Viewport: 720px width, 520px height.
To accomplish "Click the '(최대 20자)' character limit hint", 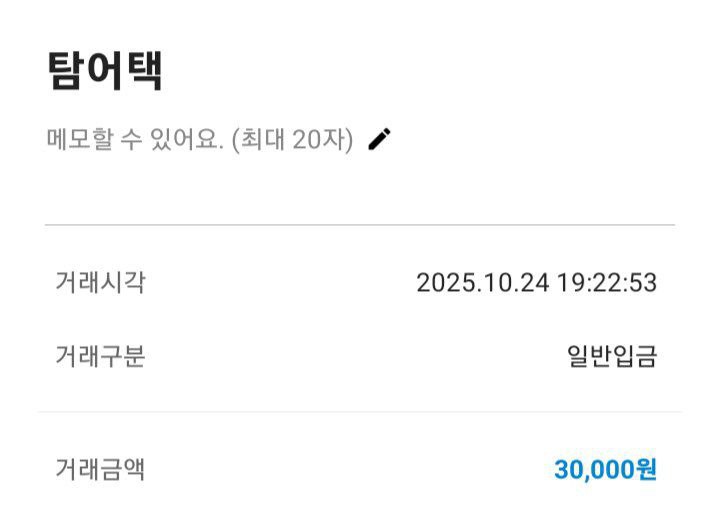I will pyautogui.click(x=292, y=141).
